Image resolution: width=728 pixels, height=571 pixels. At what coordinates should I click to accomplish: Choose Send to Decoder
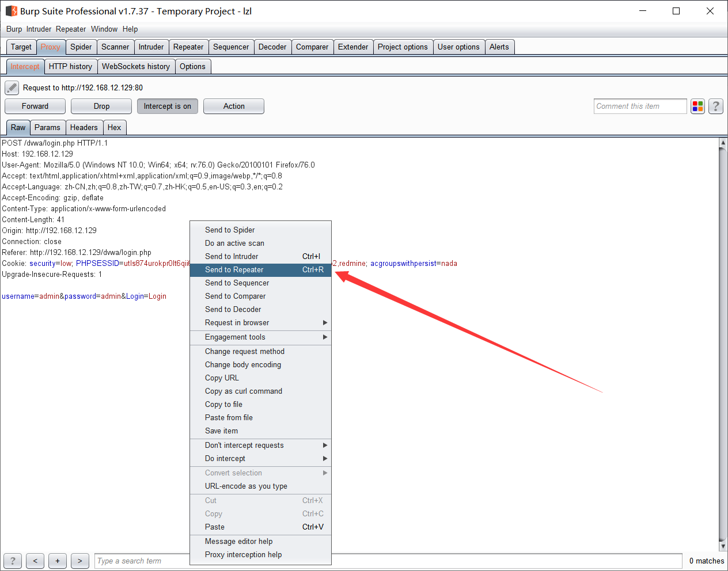(x=260, y=309)
